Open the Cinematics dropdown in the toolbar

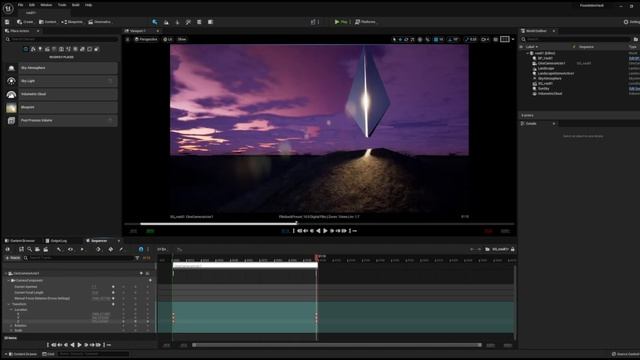pyautogui.click(x=100, y=22)
